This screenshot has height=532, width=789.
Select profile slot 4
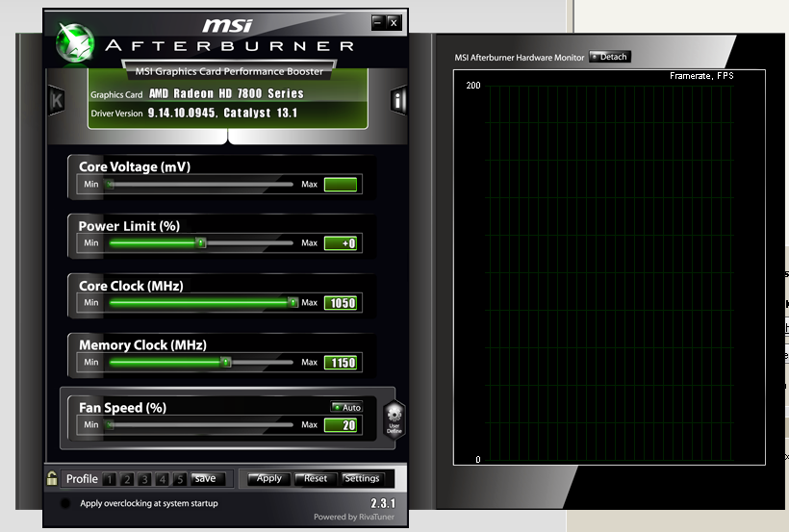point(162,479)
